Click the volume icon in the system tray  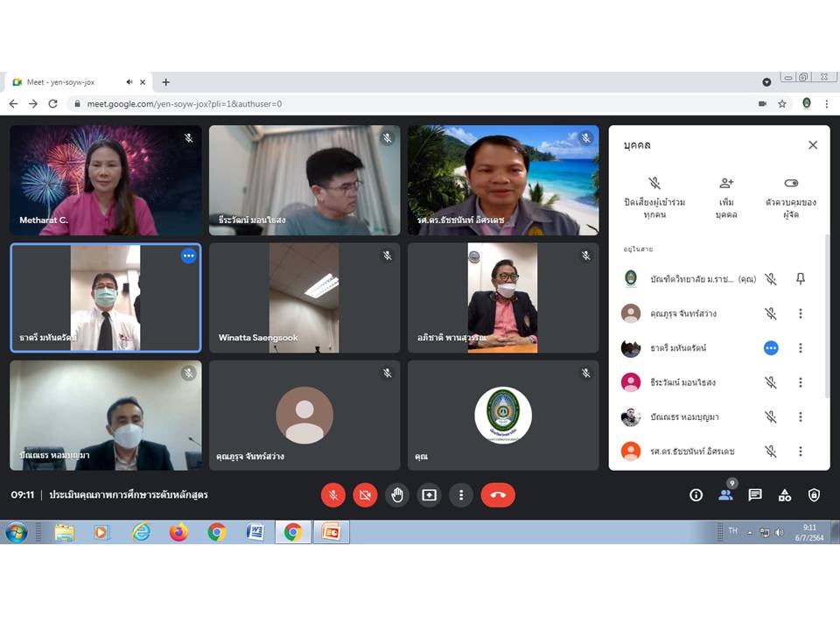point(780,533)
